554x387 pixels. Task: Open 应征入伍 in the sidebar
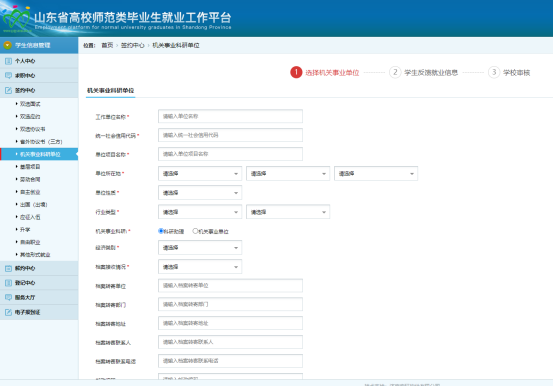[x=30, y=217]
